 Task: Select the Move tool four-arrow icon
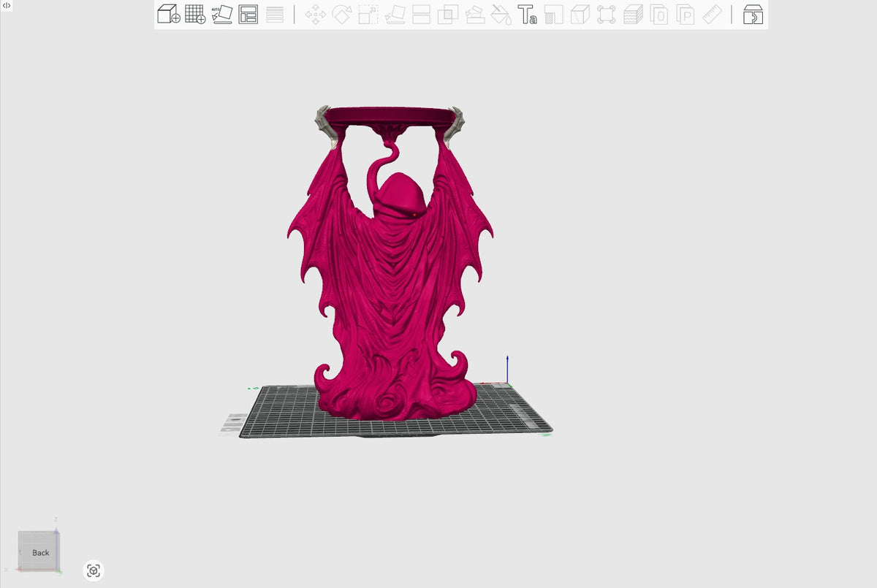pyautogui.click(x=316, y=14)
